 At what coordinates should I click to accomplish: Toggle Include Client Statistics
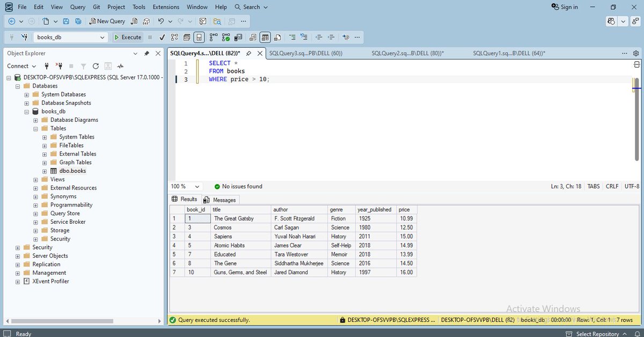(238, 37)
